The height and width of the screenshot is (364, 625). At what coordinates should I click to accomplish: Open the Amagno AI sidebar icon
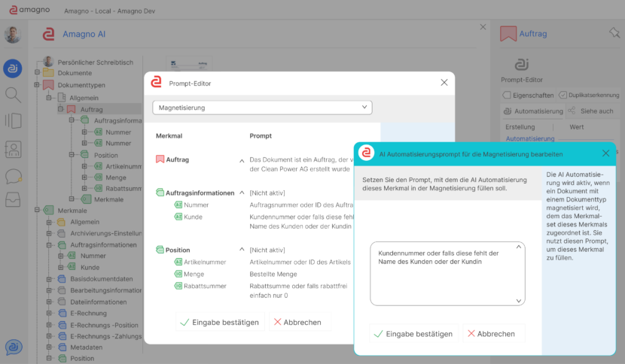click(13, 68)
